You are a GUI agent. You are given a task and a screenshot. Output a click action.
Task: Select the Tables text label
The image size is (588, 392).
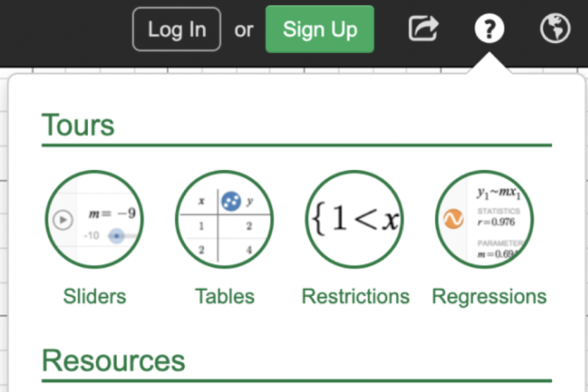click(x=224, y=296)
